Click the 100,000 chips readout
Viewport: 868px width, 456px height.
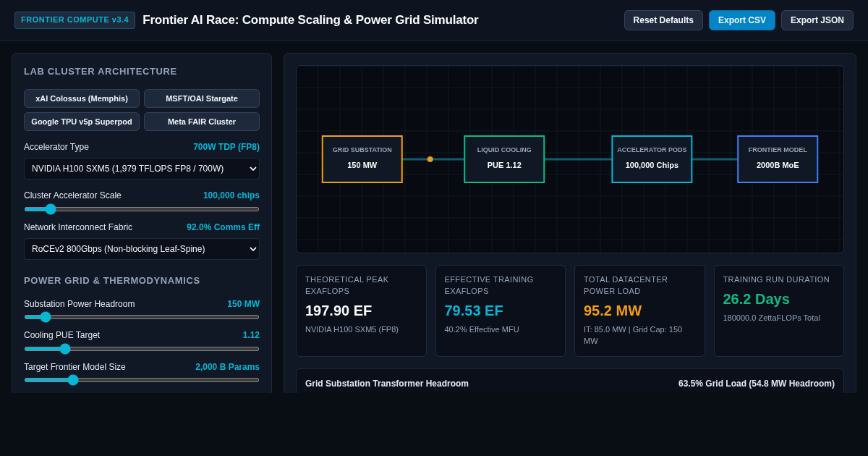click(231, 195)
